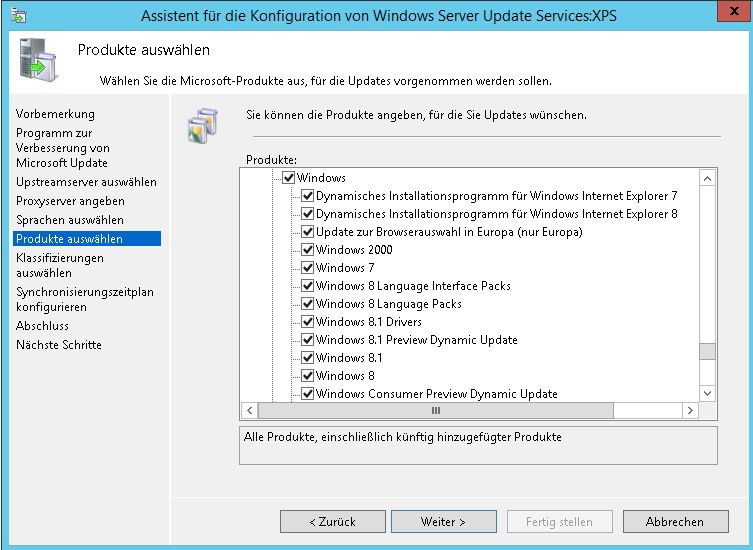The height and width of the screenshot is (550, 753).
Task: Open the Proxyserver angeben step
Action: [x=70, y=201]
